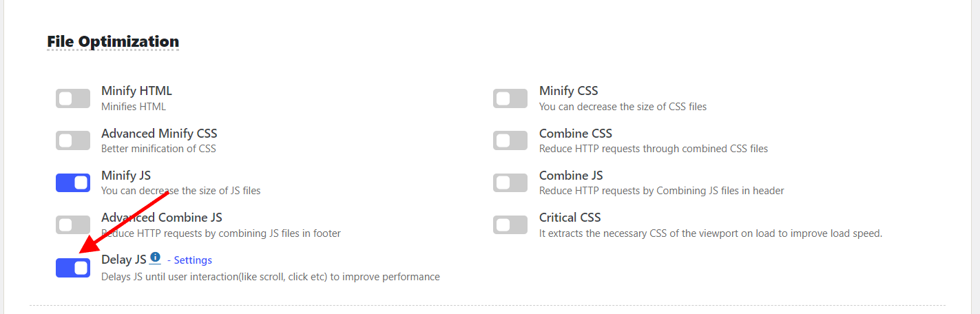Turn off the Delay JS toggle

73,268
